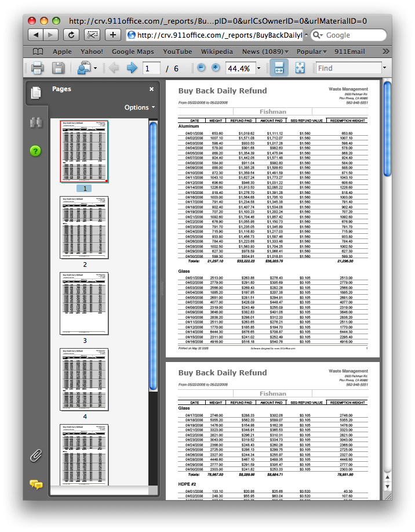Screen dimensions: 415x532
Task: Zoom out with the minus circle button
Action: click(201, 67)
